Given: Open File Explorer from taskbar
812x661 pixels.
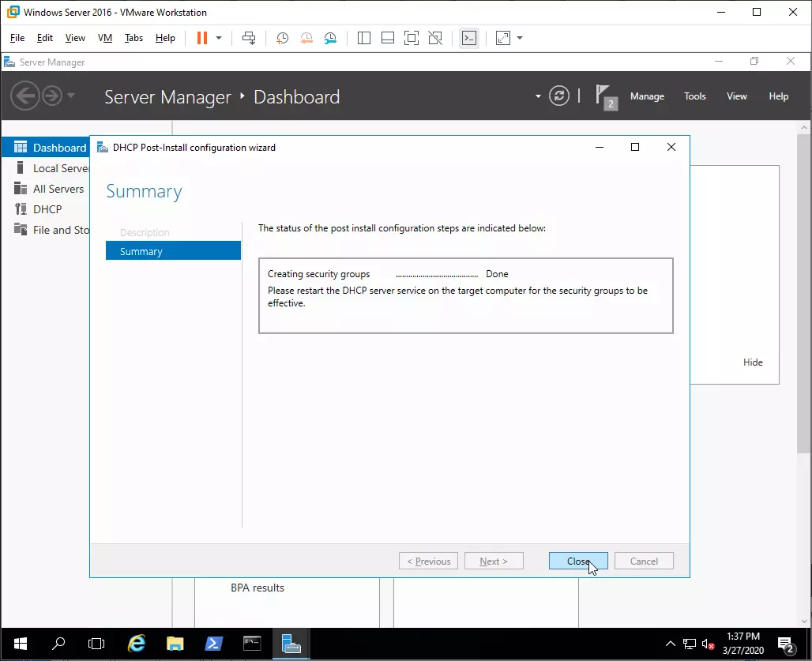Looking at the screenshot, I should 175,644.
